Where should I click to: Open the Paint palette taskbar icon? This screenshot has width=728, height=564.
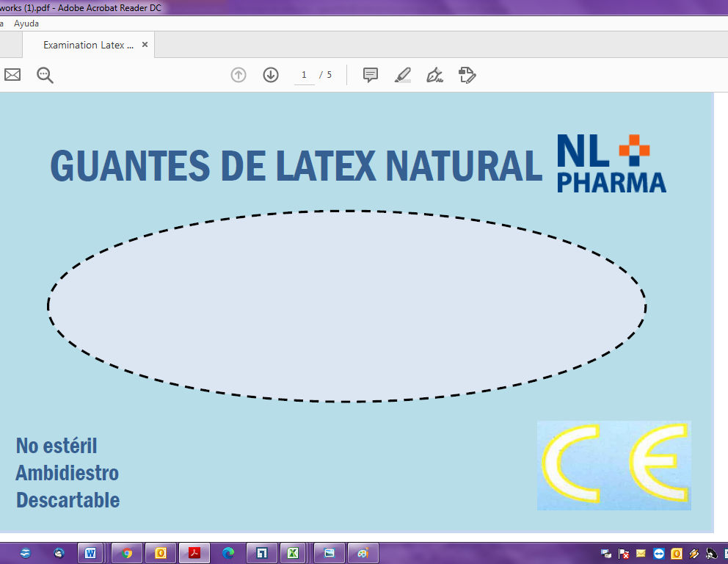coord(363,553)
